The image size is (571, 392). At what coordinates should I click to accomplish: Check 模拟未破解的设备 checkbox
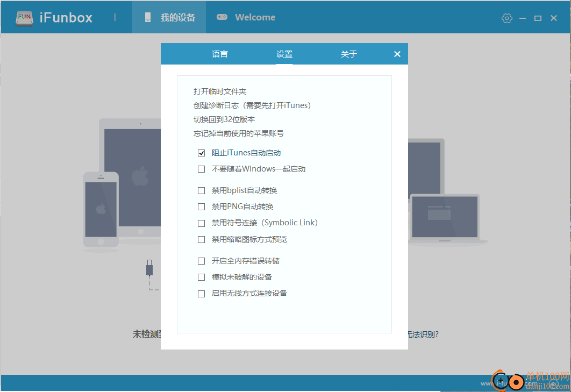(x=202, y=277)
